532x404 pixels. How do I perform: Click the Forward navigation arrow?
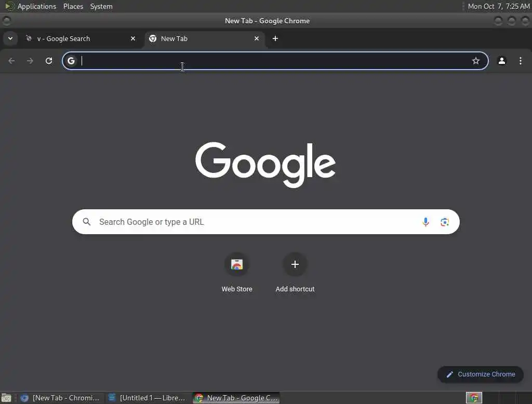click(x=30, y=61)
